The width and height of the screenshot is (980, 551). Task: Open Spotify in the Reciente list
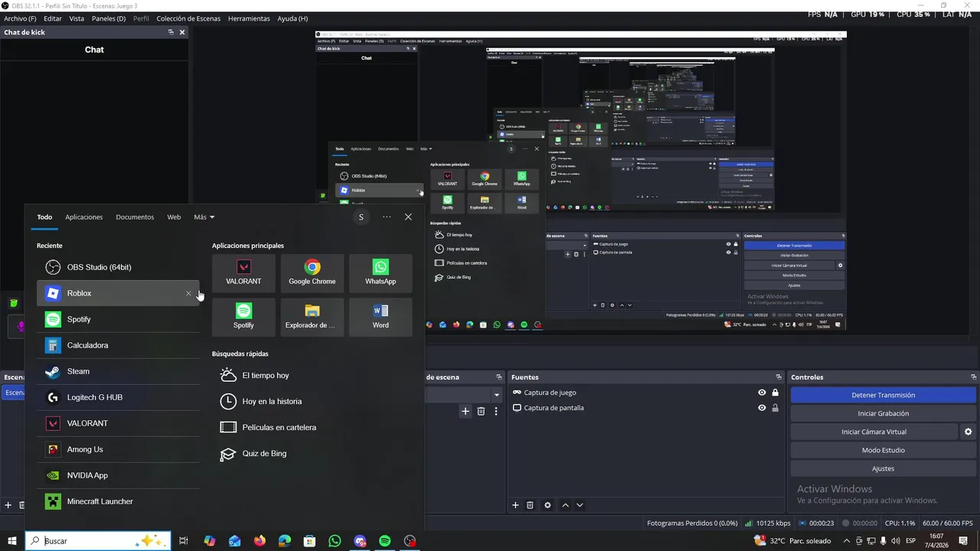point(118,319)
